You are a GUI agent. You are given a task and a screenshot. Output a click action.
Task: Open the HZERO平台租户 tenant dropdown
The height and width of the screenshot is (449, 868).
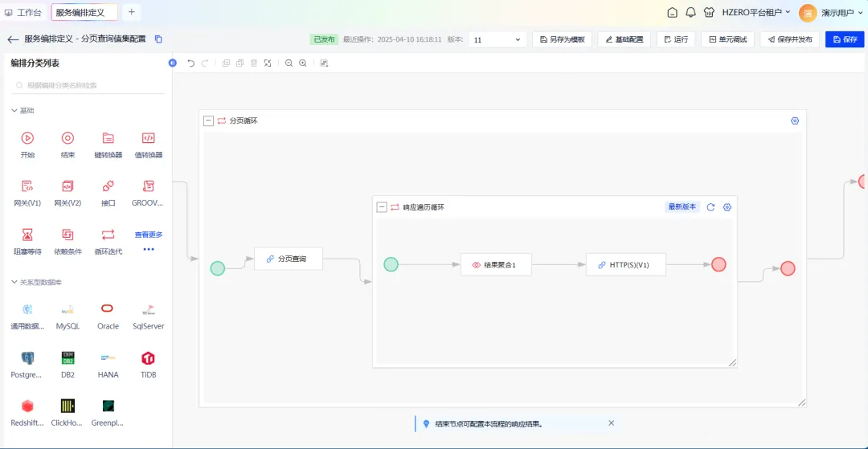[x=756, y=12]
